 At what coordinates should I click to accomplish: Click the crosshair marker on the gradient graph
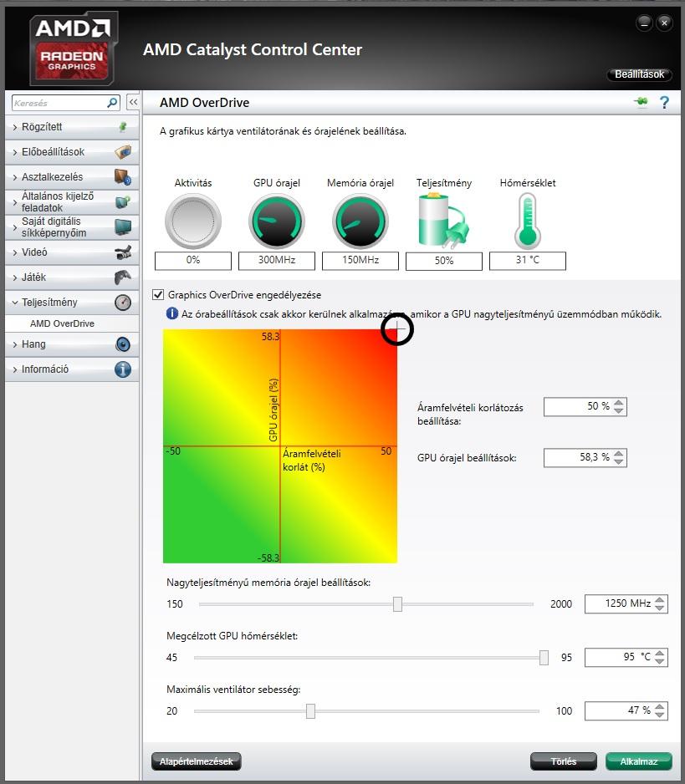pyautogui.click(x=397, y=329)
